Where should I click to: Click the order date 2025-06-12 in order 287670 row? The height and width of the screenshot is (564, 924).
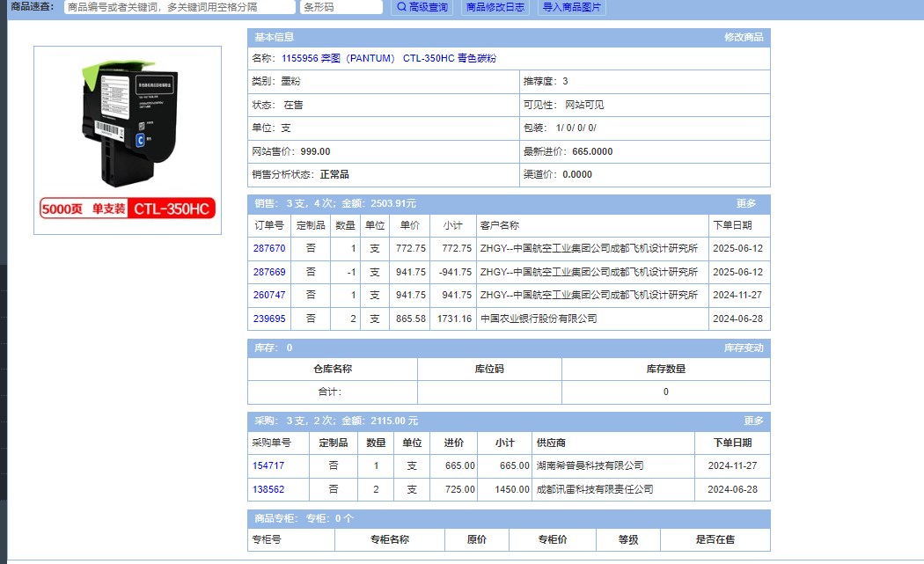tap(737, 248)
